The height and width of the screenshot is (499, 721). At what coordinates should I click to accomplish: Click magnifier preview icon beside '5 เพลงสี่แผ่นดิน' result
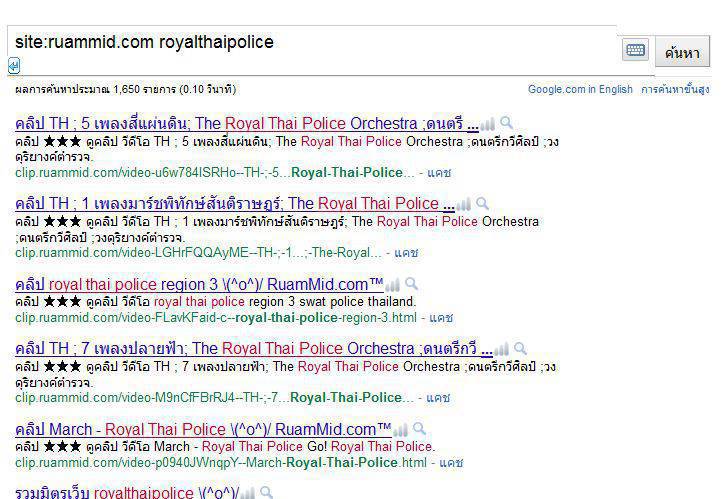(x=506, y=123)
